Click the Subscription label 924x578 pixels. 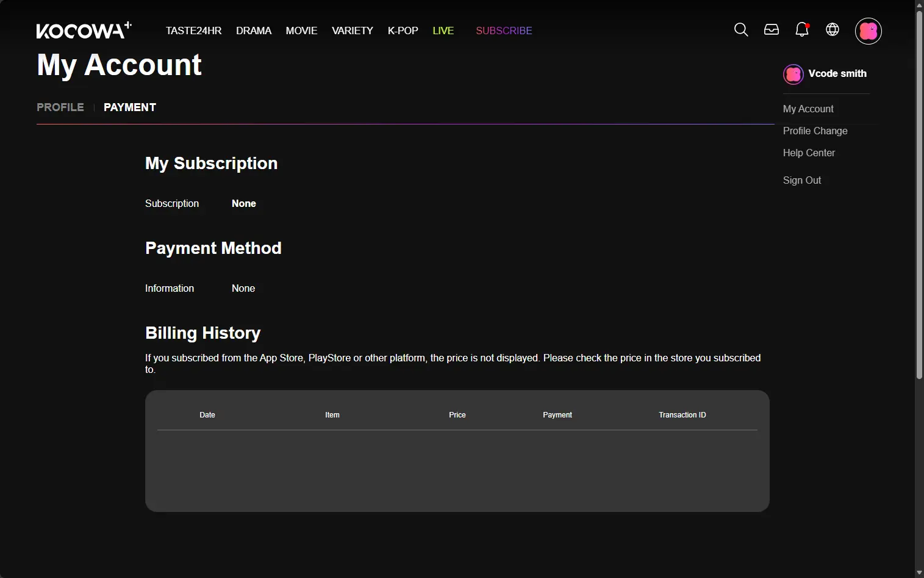pyautogui.click(x=172, y=203)
